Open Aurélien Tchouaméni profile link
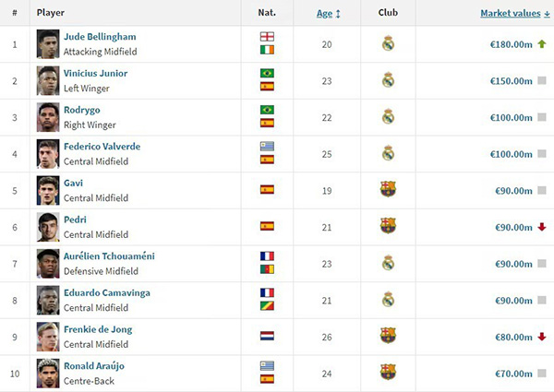554x392 pixels. point(108,255)
